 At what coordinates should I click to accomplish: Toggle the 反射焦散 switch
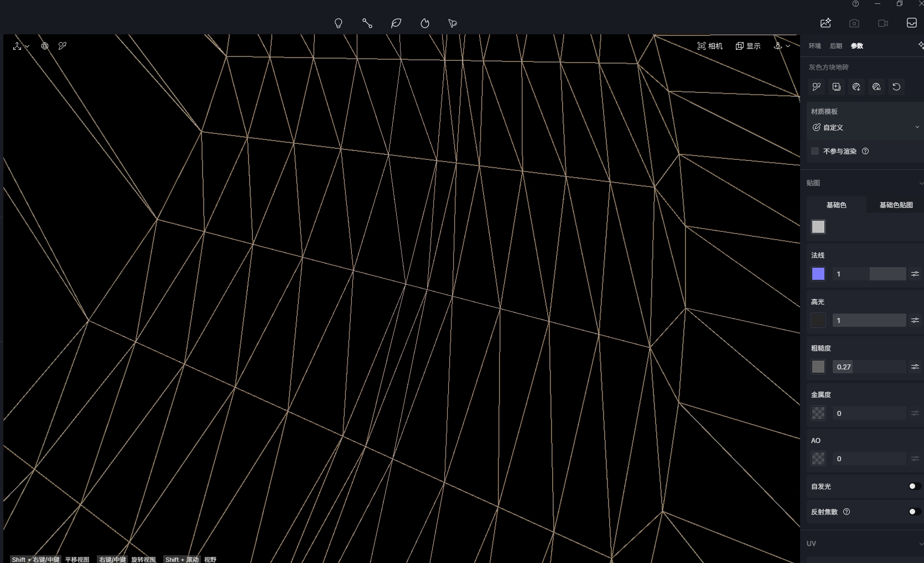pyautogui.click(x=914, y=512)
